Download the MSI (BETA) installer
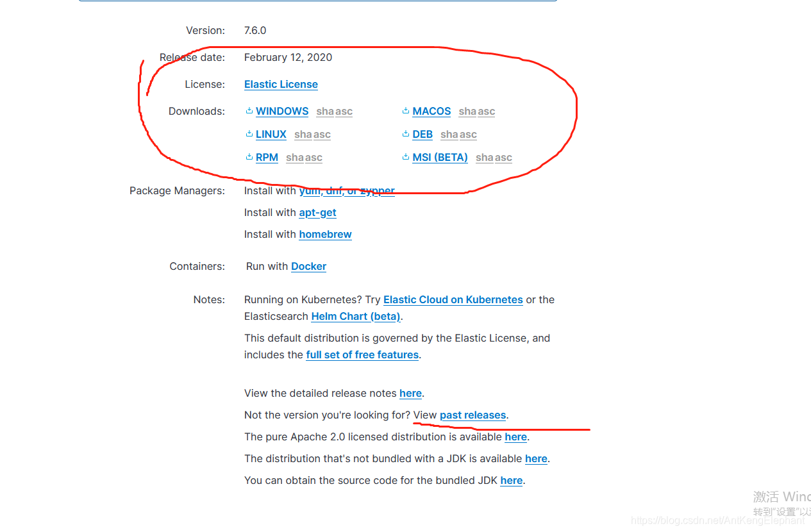The image size is (811, 532). [x=440, y=158]
